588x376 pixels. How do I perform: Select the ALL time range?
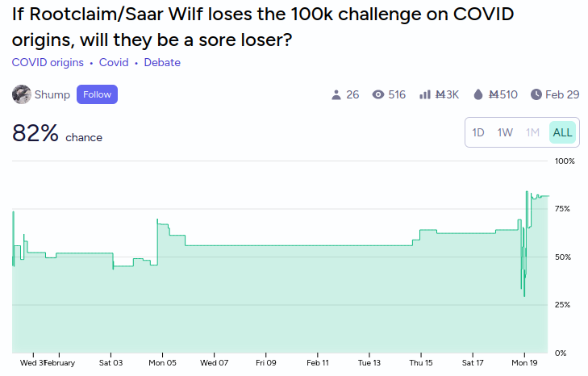coord(562,132)
